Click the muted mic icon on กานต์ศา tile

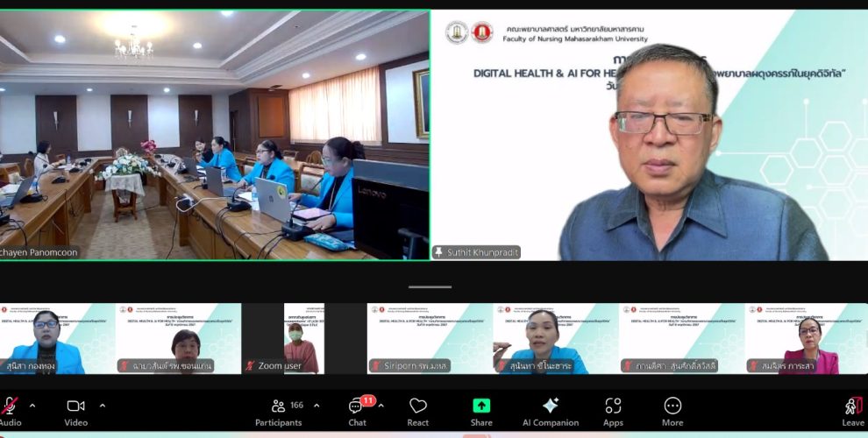point(628,365)
